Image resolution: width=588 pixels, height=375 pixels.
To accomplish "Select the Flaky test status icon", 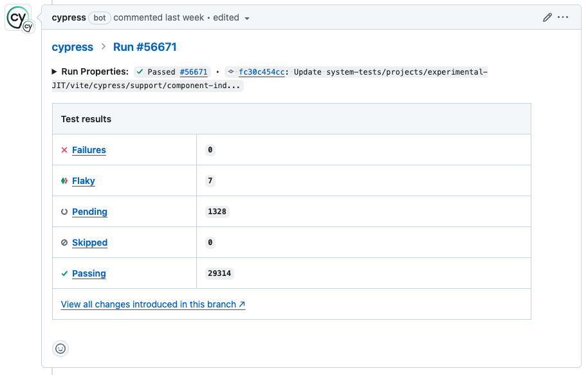I will click(x=64, y=180).
